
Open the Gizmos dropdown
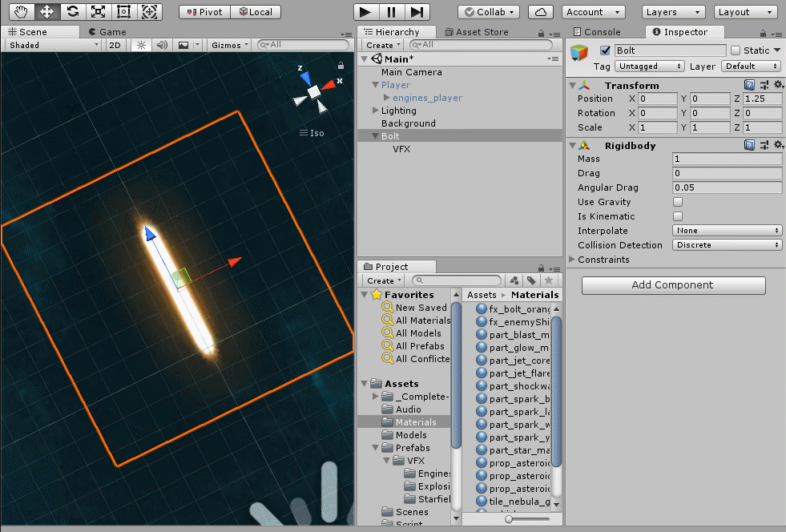(x=230, y=45)
